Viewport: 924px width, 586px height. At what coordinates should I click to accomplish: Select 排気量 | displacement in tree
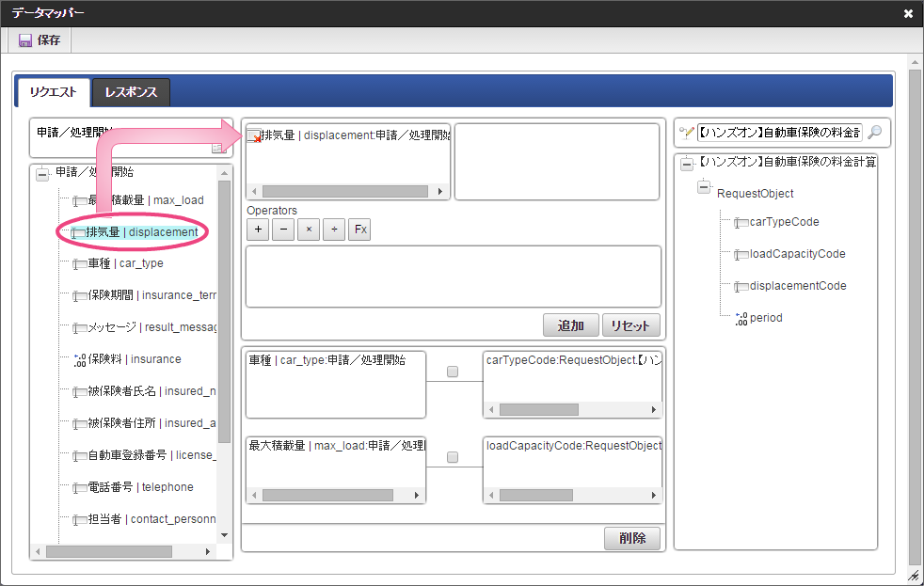tap(142, 232)
